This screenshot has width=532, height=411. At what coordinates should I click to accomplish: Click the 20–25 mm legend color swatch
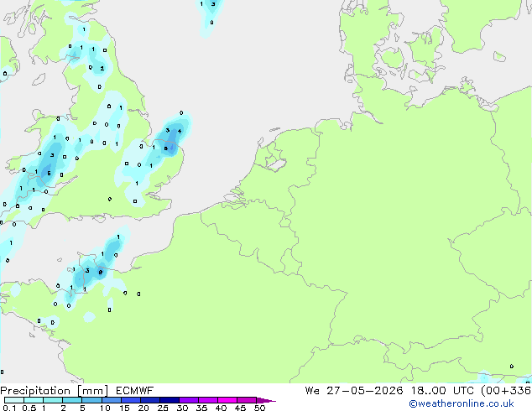pyautogui.click(x=150, y=400)
